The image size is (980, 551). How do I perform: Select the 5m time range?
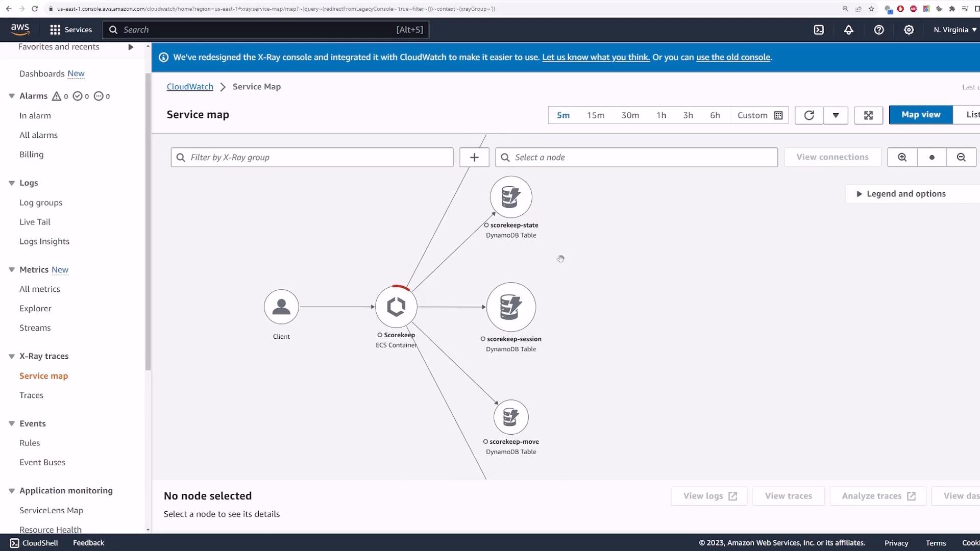tap(563, 115)
